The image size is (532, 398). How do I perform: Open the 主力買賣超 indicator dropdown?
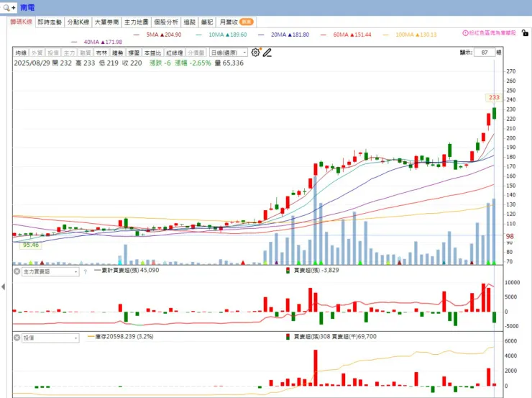(x=50, y=271)
